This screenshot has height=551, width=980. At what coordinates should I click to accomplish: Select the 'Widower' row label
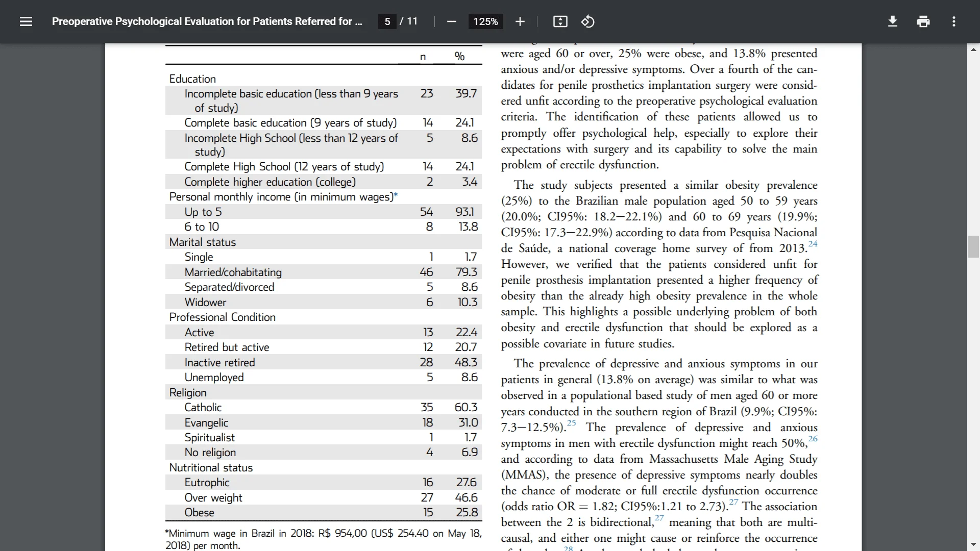click(205, 302)
